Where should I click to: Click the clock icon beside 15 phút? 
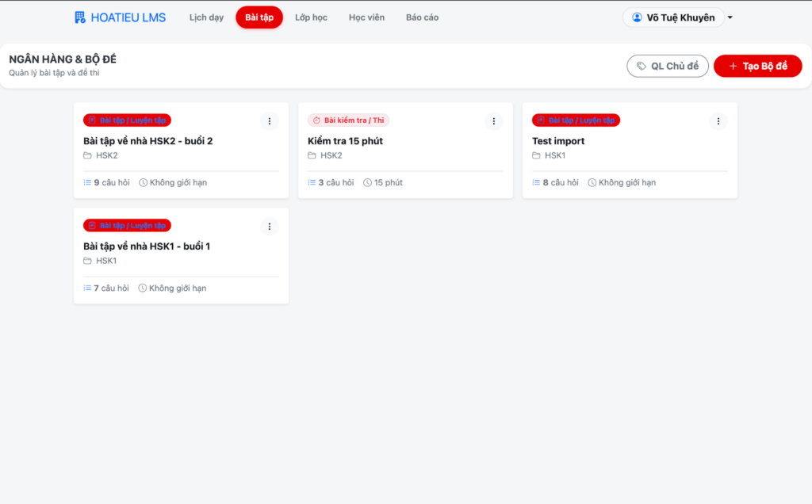[368, 182]
